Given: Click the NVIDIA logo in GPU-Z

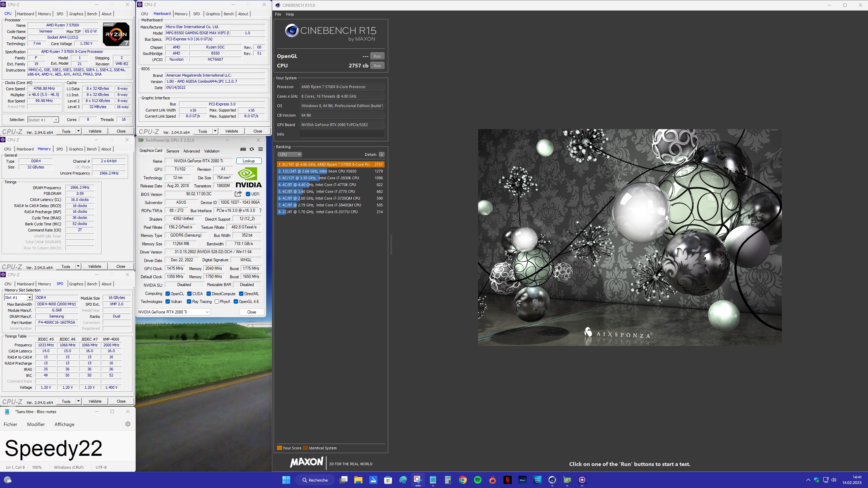Looking at the screenshot, I should [249, 178].
